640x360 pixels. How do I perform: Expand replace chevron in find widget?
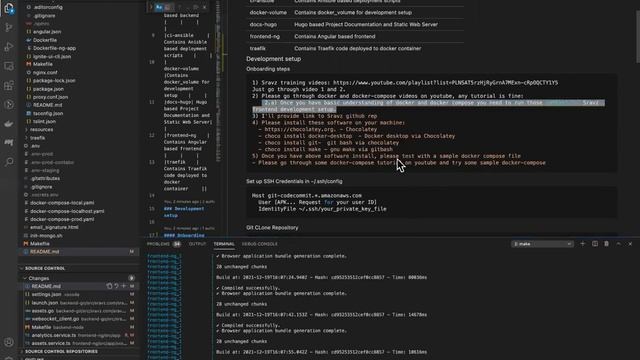pos(151,7)
